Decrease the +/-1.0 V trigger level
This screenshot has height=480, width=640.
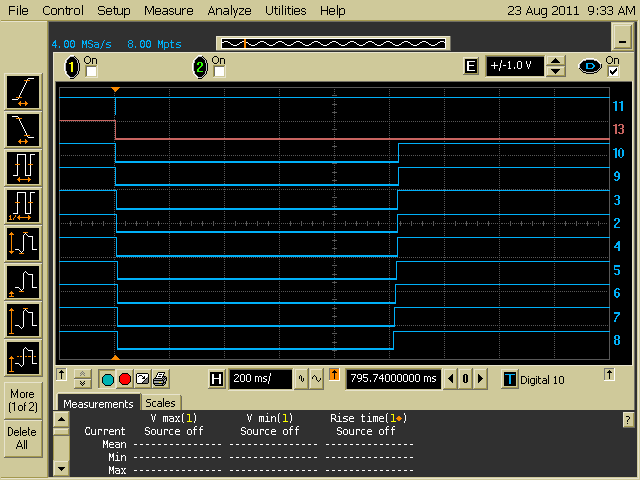555,71
